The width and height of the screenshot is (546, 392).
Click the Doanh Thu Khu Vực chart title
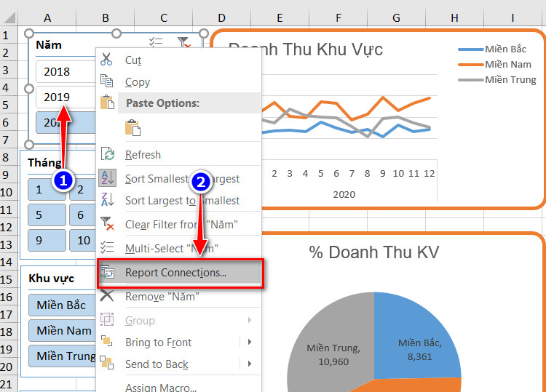305,49
